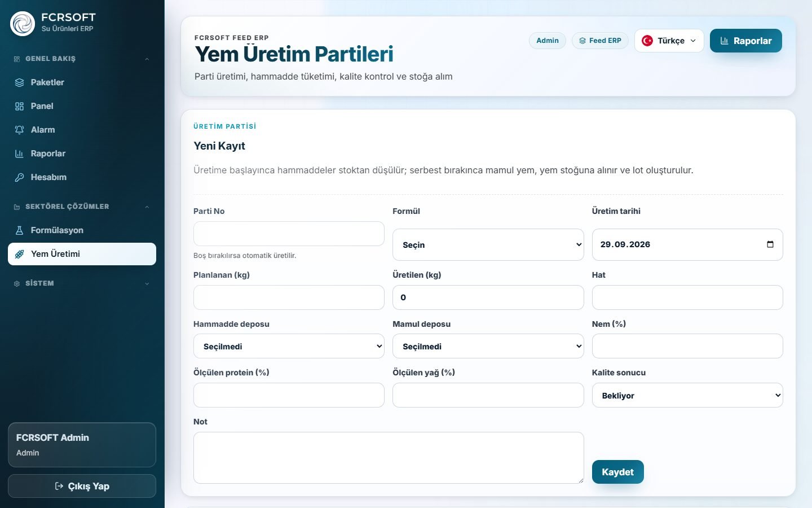812x508 pixels.
Task: Click the Formülasyon flask icon
Action: pos(19,230)
